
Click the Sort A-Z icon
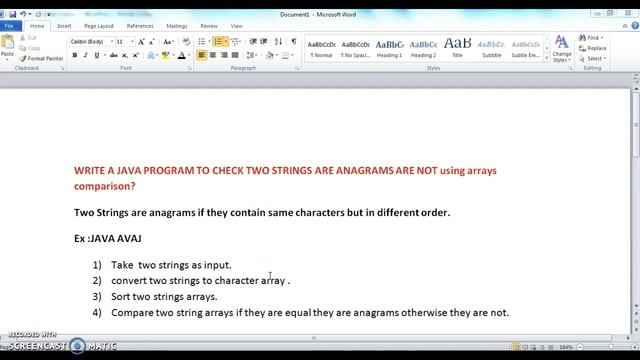[278, 42]
